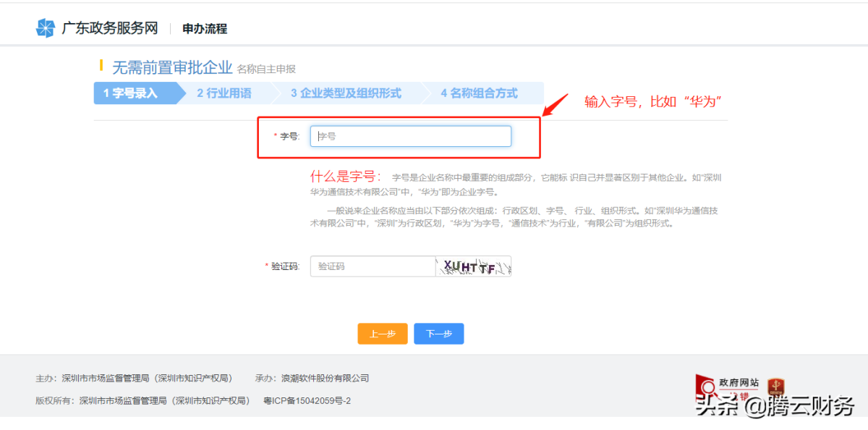
Task: Refresh the captcha image XUHTTF
Action: (473, 266)
